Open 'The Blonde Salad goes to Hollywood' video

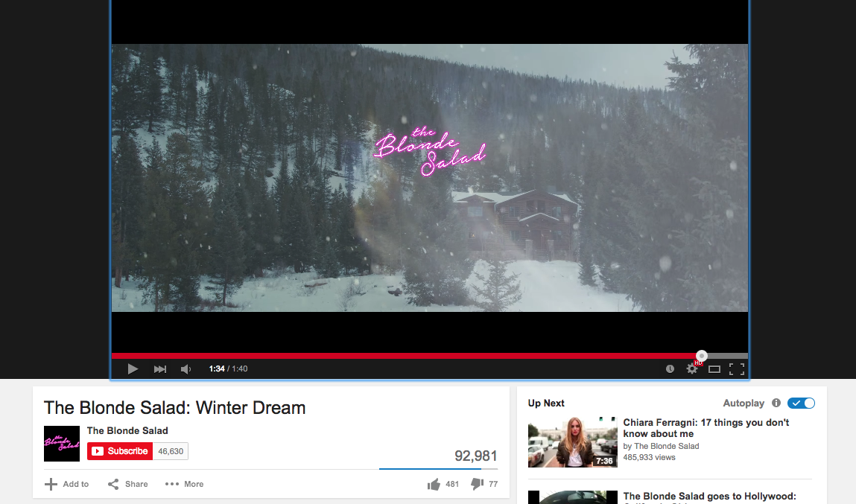click(710, 497)
